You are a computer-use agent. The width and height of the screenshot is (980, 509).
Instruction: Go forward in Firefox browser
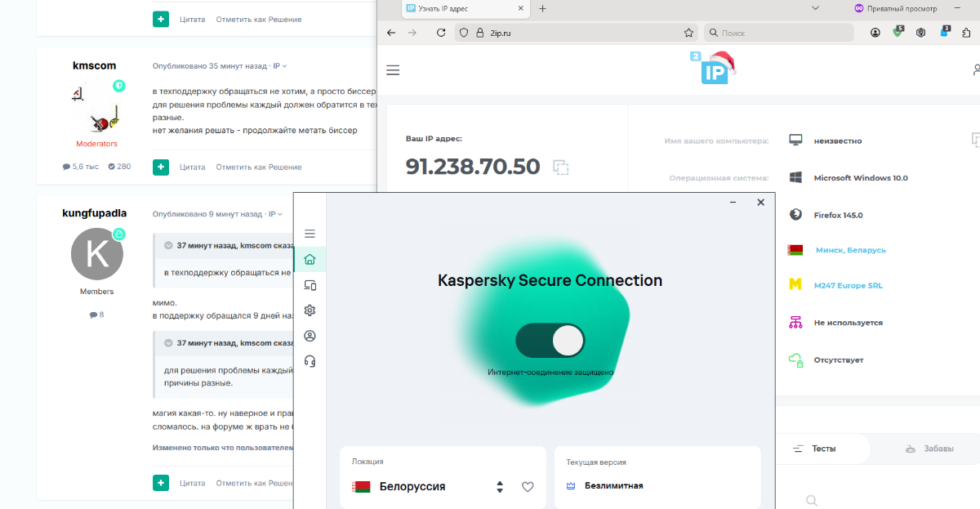[x=412, y=33]
